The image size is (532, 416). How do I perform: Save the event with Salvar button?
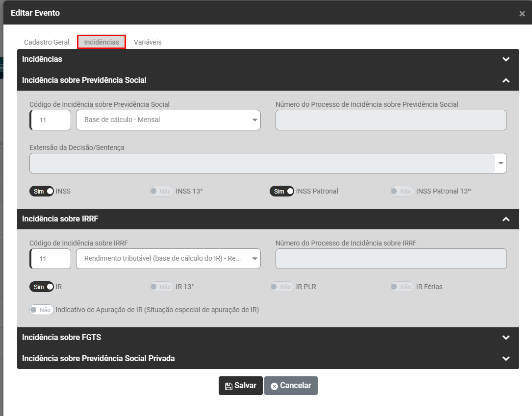coord(241,386)
